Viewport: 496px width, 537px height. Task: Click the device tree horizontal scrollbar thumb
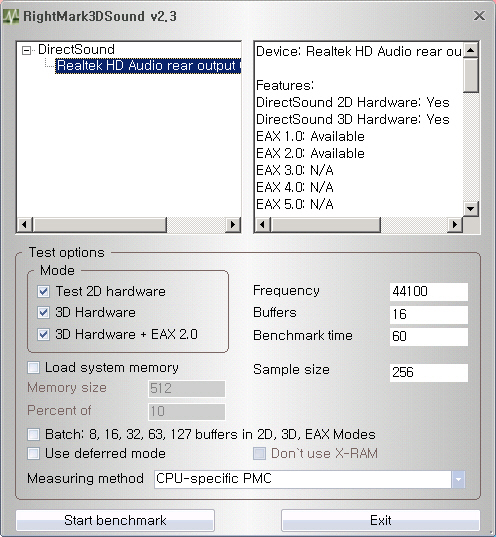pos(99,225)
